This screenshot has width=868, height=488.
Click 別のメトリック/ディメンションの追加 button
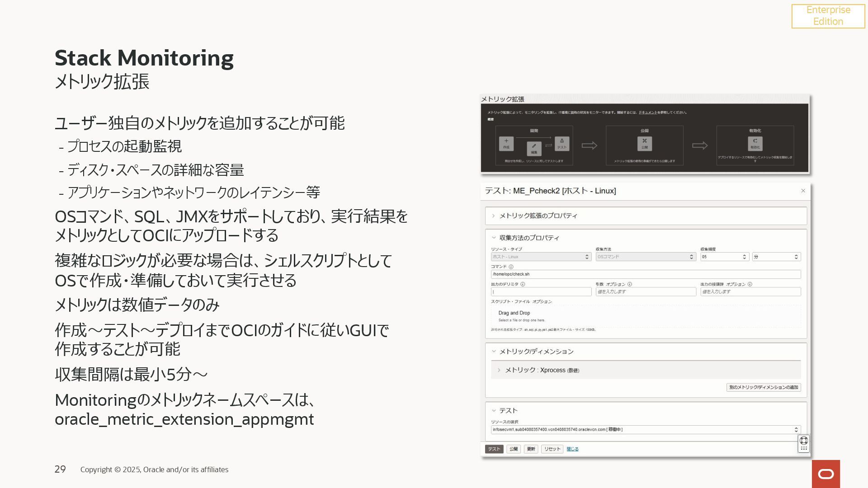(x=764, y=387)
